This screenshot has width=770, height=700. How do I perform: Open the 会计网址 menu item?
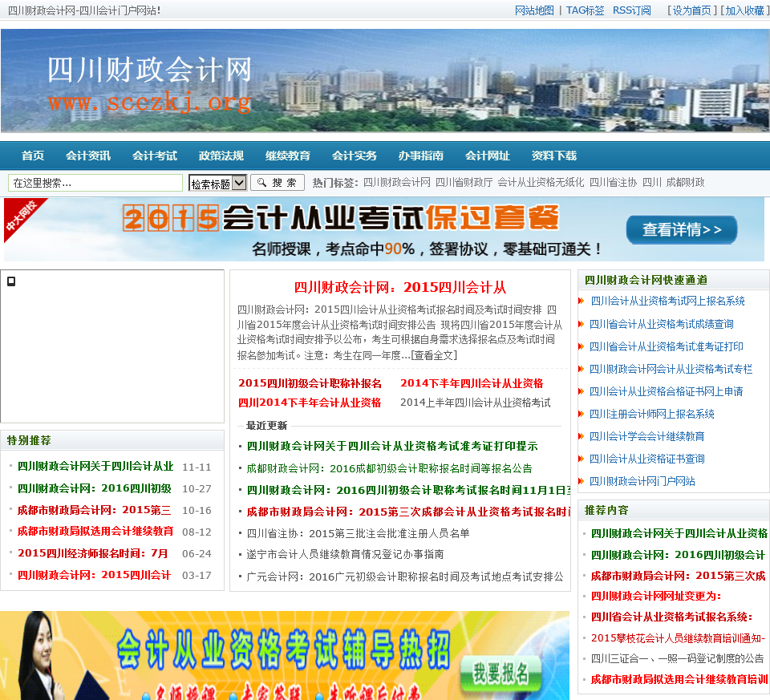click(487, 156)
